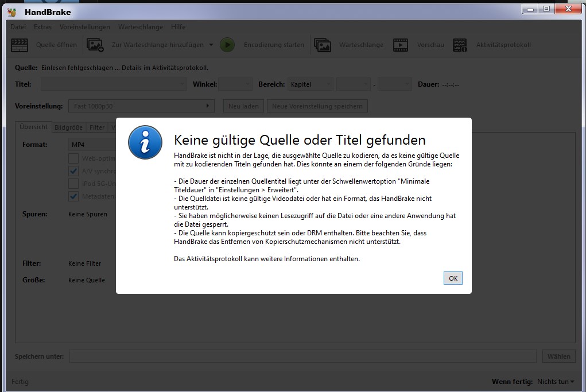Click the Fertig status text
The width and height of the screenshot is (586, 392).
click(20, 382)
